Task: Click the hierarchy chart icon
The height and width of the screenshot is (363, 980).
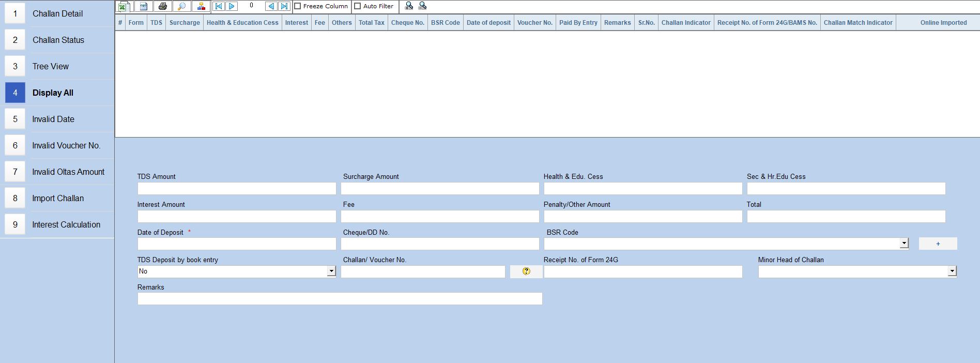Action: pyautogui.click(x=201, y=6)
